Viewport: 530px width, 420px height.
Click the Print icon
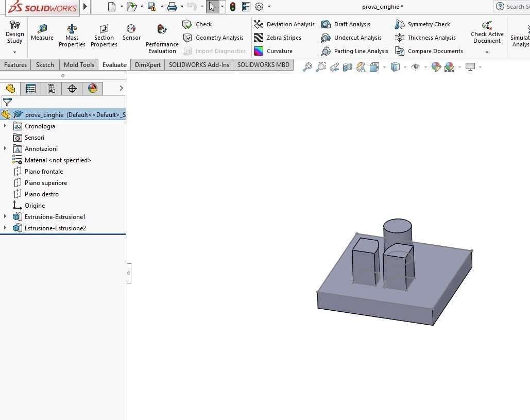[172, 6]
